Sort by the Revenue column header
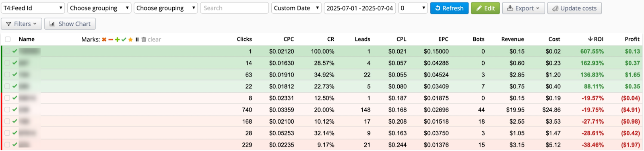The height and width of the screenshot is (151, 644). coord(512,39)
